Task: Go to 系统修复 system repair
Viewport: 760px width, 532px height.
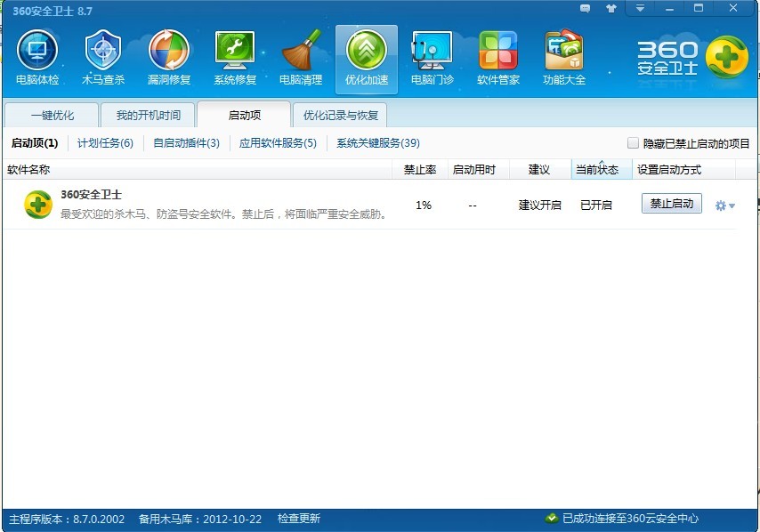Action: tap(235, 58)
